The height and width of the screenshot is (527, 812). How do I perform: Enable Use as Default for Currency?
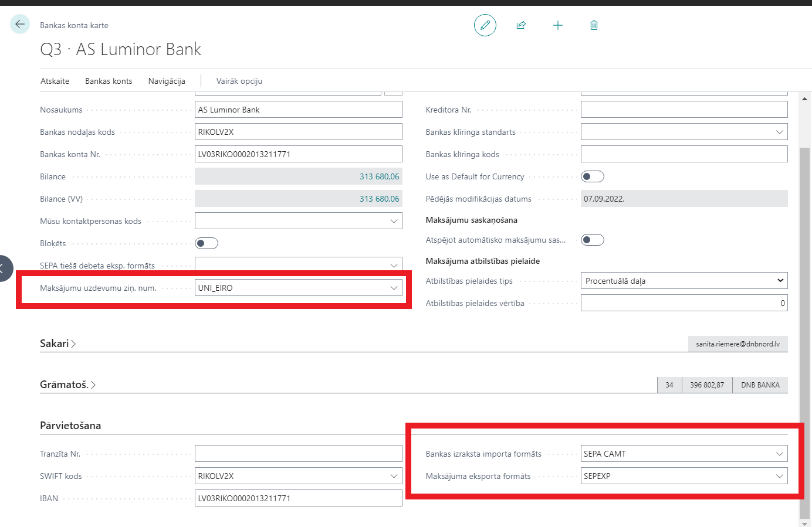click(592, 176)
